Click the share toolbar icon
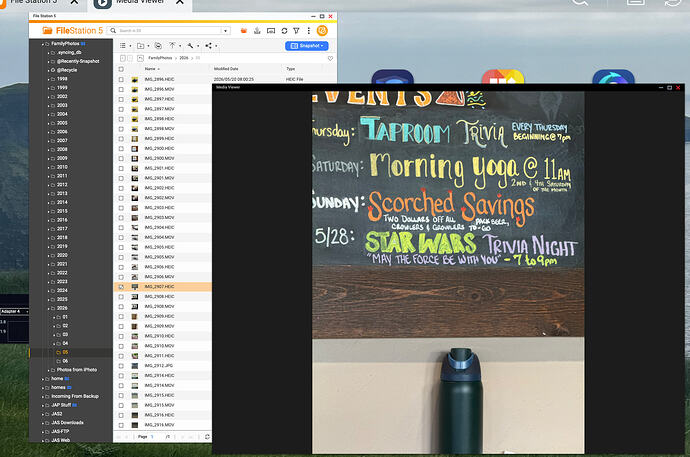This screenshot has height=457, width=690. (209, 46)
